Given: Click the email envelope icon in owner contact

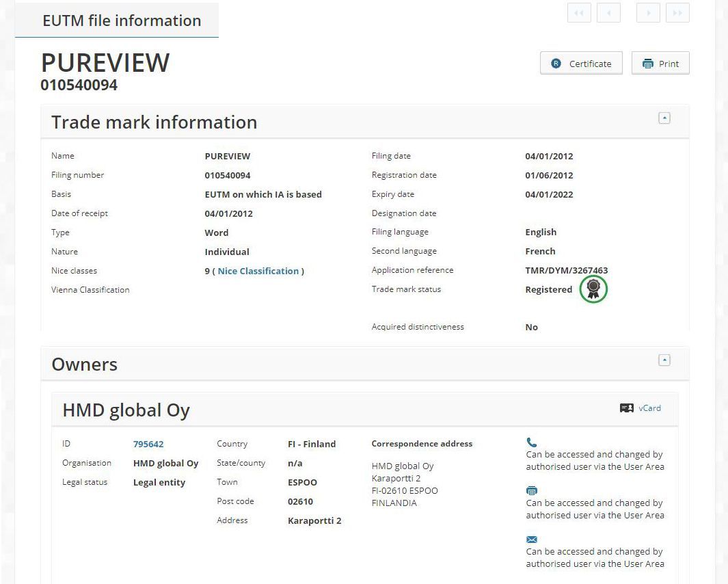Looking at the screenshot, I should [x=532, y=540].
